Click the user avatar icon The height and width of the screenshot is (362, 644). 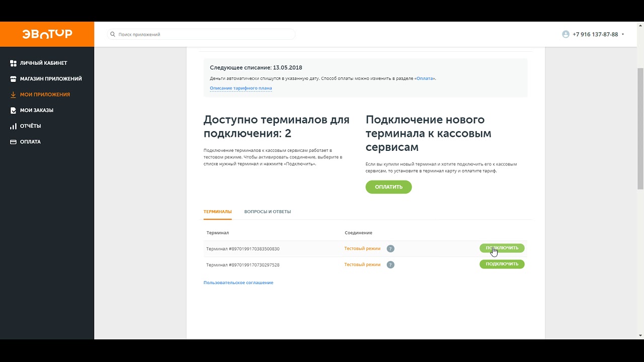[x=566, y=34]
